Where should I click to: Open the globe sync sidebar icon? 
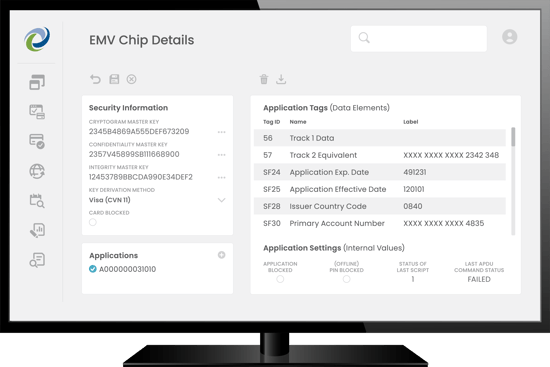pyautogui.click(x=37, y=171)
